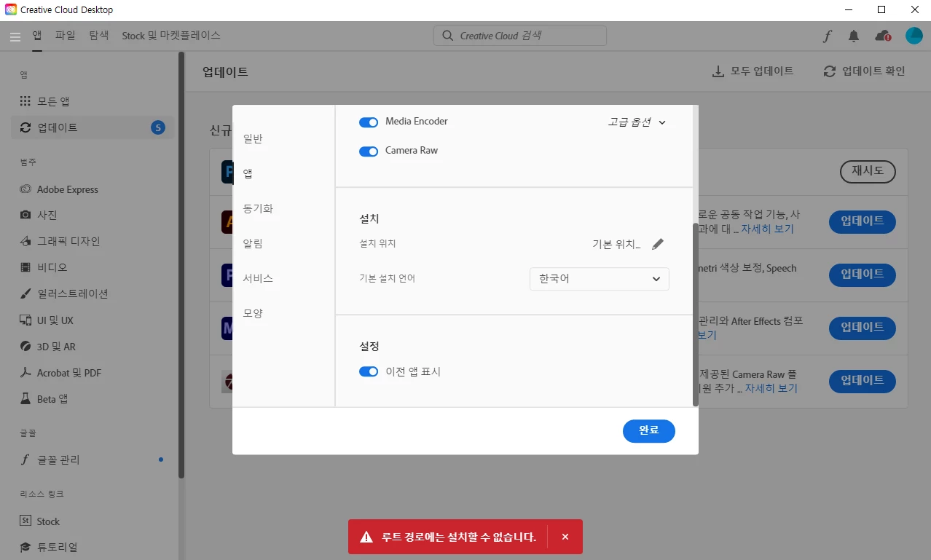Viewport: 931px width, 560px height.
Task: Open the Stock St icon
Action: (25, 521)
